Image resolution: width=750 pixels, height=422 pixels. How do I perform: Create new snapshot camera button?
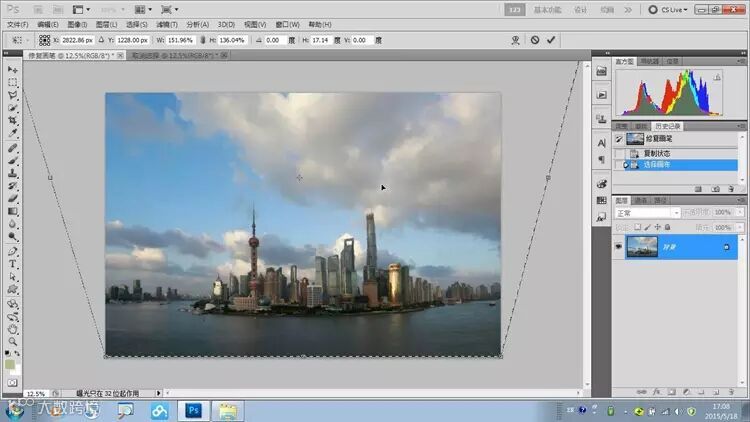coord(715,189)
